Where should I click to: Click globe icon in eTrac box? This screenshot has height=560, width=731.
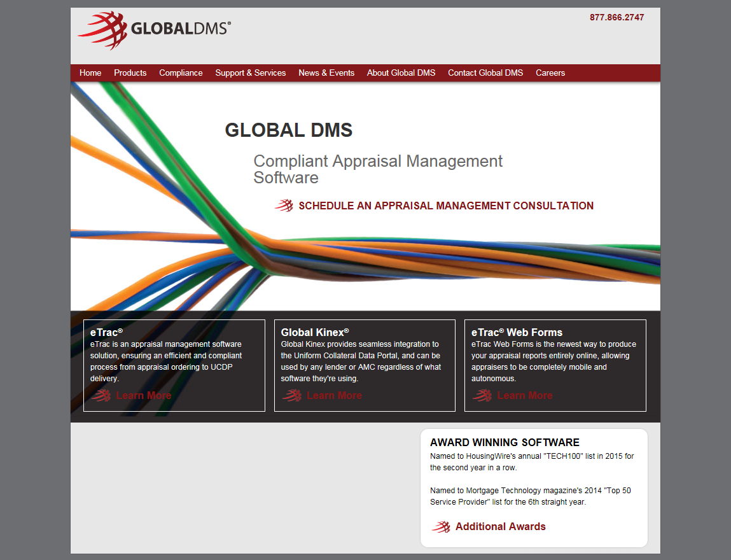[x=101, y=396]
